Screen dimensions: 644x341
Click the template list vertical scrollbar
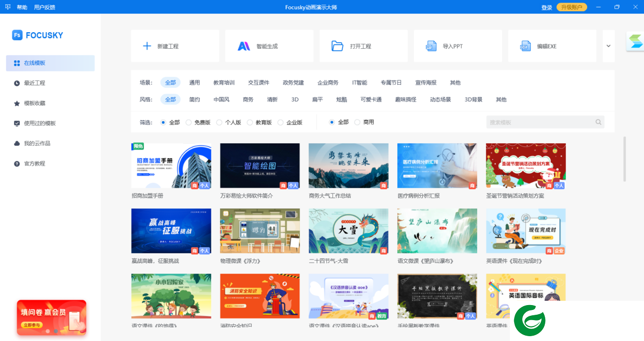[x=624, y=159]
